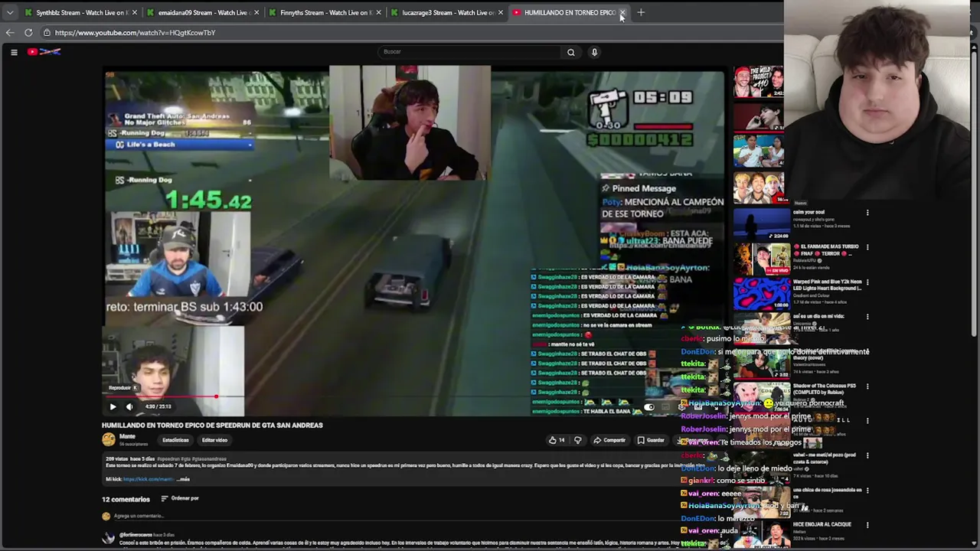980x551 pixels.
Task: Reload the page with refresh icon
Action: tap(28, 32)
